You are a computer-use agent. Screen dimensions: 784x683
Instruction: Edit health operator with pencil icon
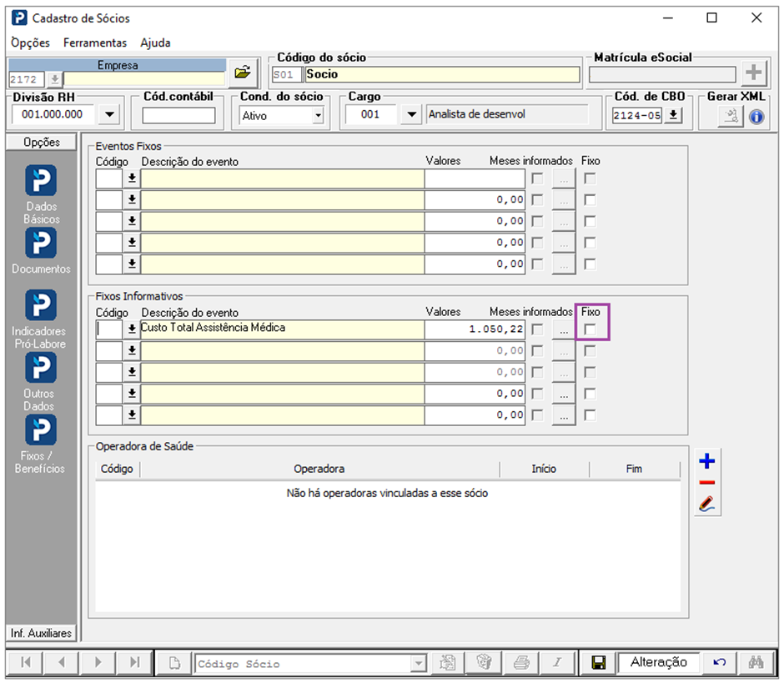coord(706,504)
